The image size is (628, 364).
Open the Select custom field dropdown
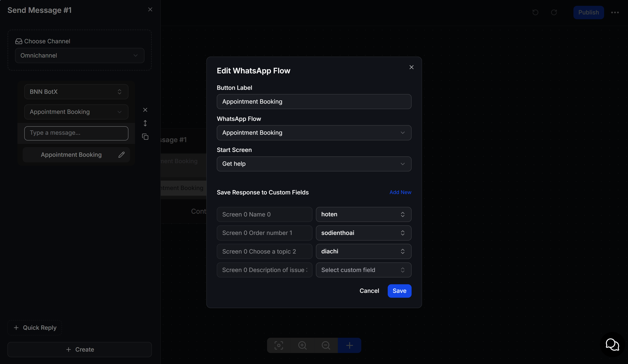click(364, 270)
